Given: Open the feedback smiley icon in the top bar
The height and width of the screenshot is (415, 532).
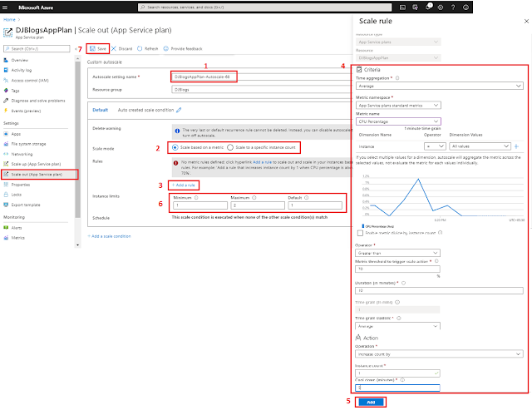Looking at the screenshot, I should click(465, 7).
